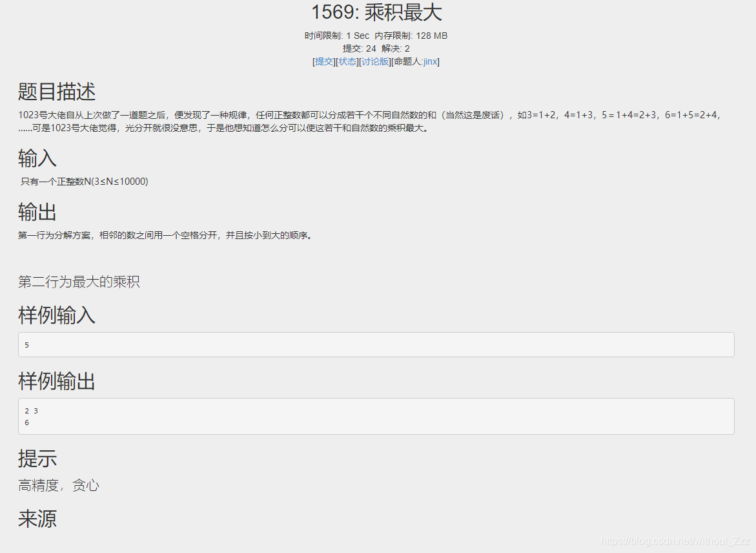
Task: Click the 时间限制: 1 Sec text
Action: (336, 36)
